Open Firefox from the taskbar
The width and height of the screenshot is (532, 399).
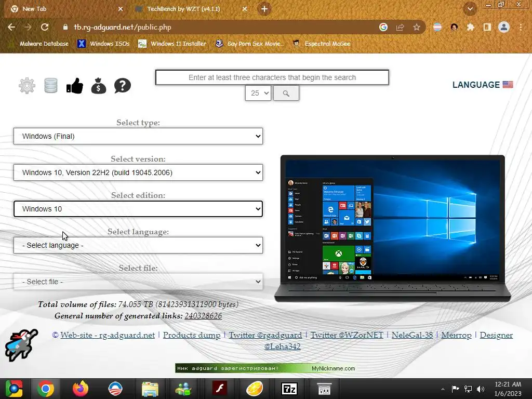(x=81, y=389)
